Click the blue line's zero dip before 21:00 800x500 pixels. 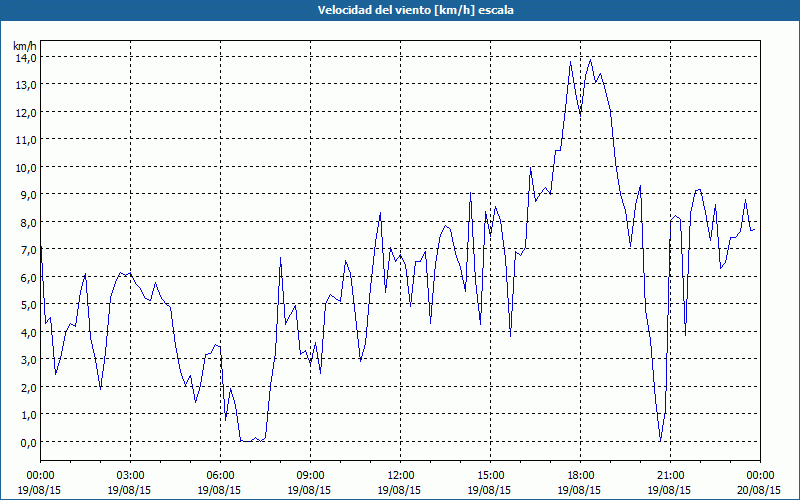tap(660, 440)
